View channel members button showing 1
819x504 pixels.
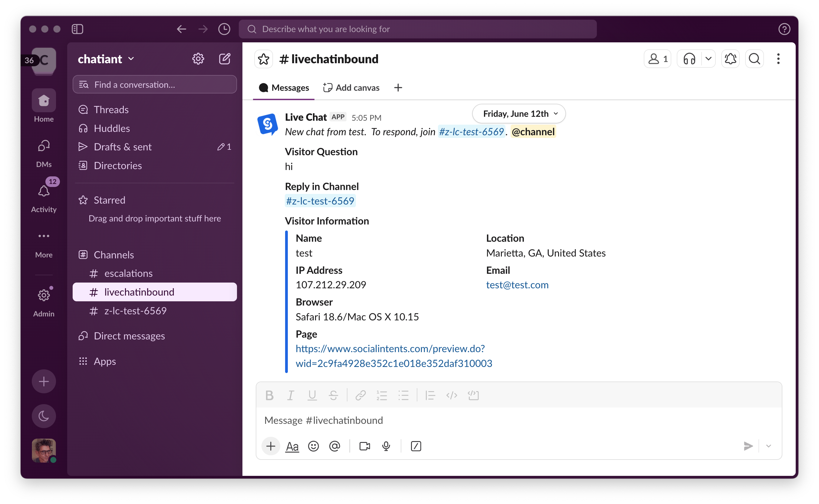pos(657,59)
